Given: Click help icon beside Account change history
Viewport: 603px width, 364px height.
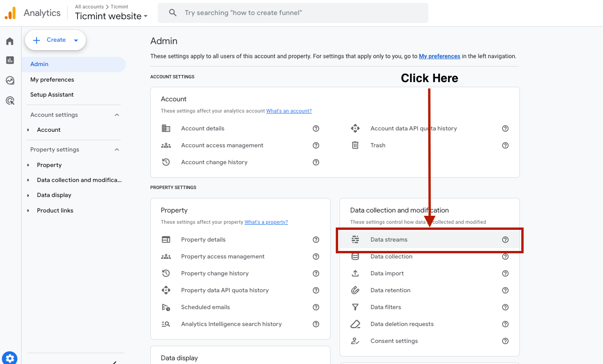Looking at the screenshot, I should [x=316, y=162].
